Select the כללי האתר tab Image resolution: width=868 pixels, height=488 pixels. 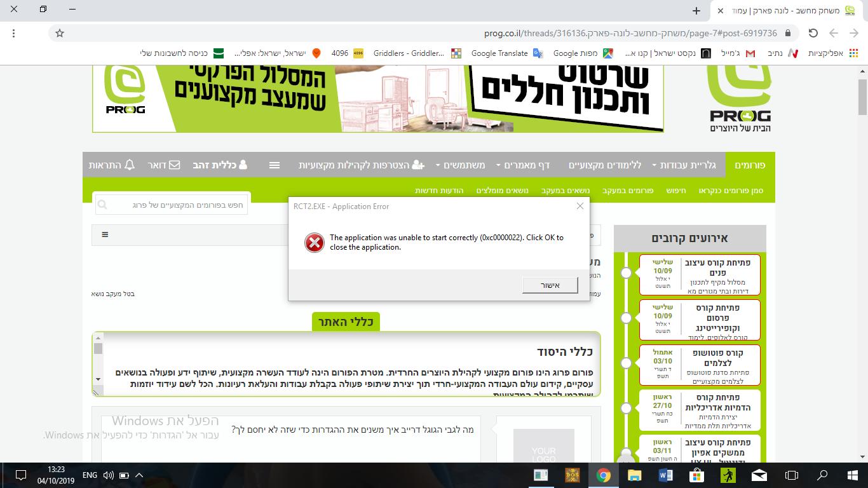click(x=346, y=322)
